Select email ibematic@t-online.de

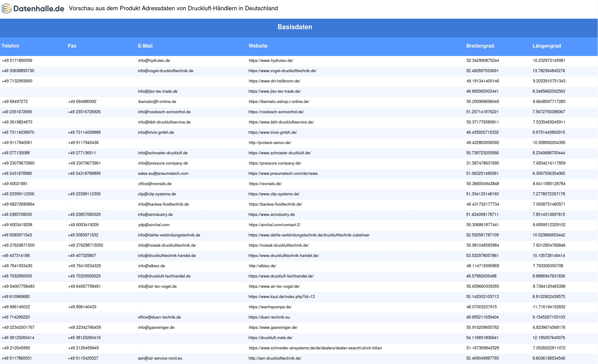[x=157, y=102]
